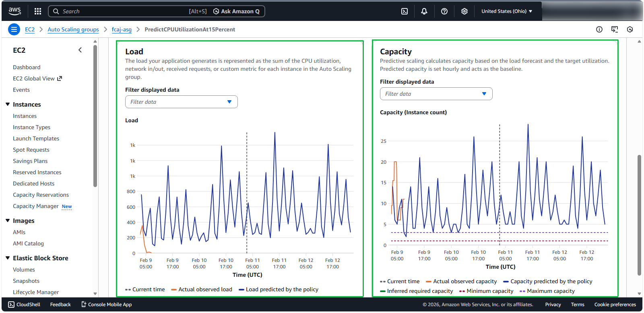Open Instances page in sidebar

25,116
